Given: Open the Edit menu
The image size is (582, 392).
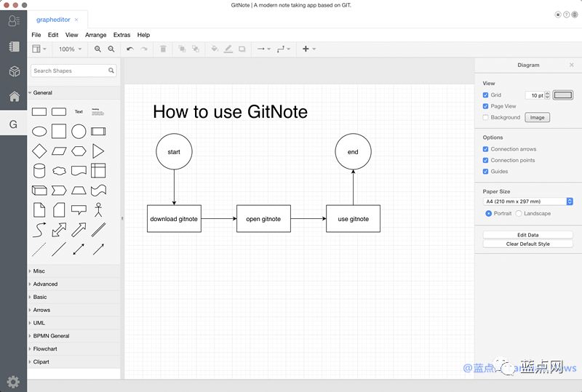Looking at the screenshot, I should [53, 35].
